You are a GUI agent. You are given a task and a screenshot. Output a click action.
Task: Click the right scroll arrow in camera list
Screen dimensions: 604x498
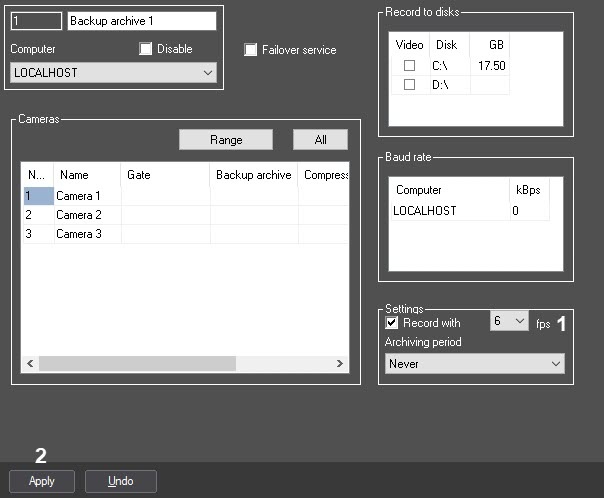339,363
